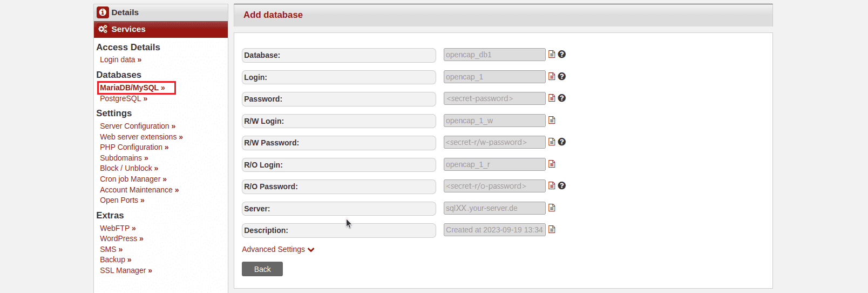
Task: Click help icon for R/O Password
Action: point(562,185)
